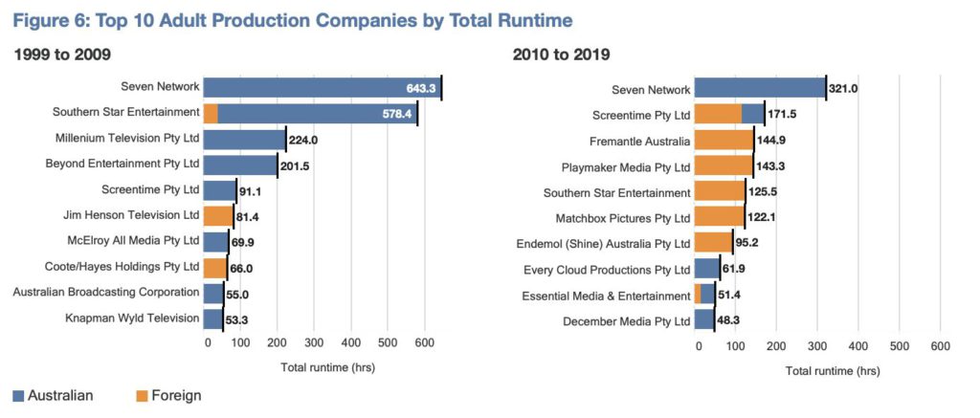Click the 500 axis tick in 2010 to 2019 chart
Viewport: 980px width, 418px height.
pos(900,346)
